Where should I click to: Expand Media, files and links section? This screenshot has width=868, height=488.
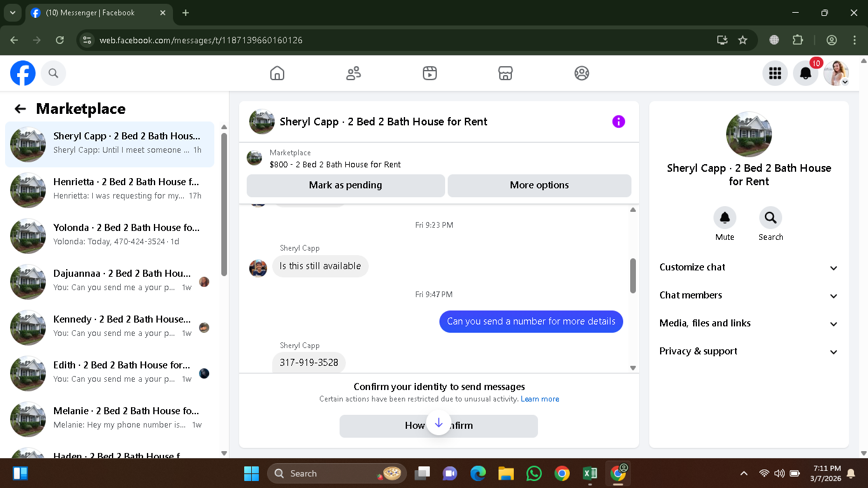(x=748, y=323)
